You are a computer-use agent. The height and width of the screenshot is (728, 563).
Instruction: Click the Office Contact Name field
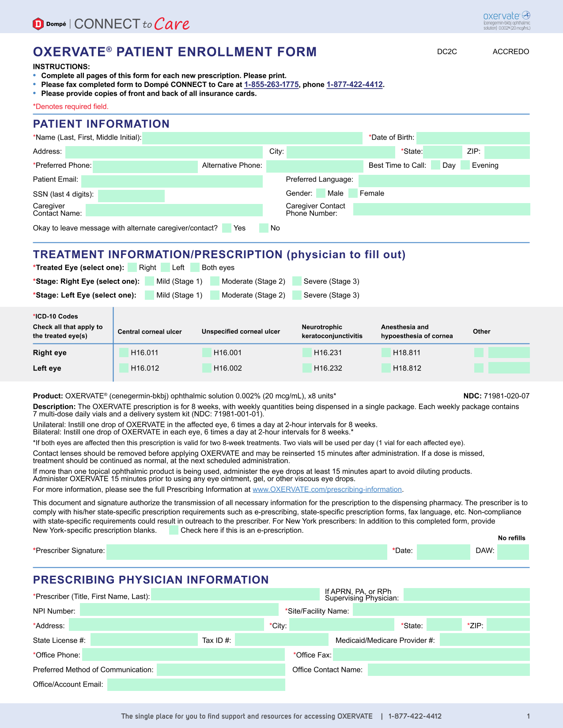pos(449,669)
